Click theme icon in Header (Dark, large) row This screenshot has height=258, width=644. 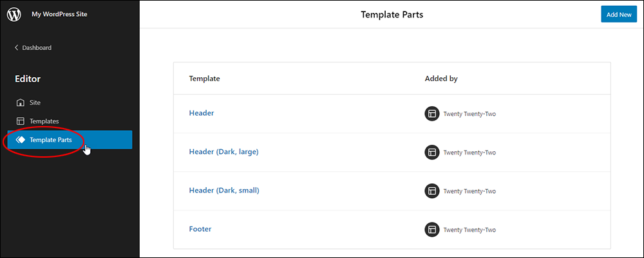click(x=432, y=152)
